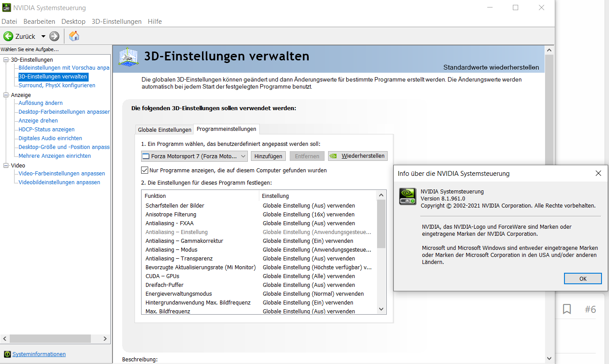Select Antialiasing – Gammakorrektur row
This screenshot has height=364, width=609.
[x=259, y=241]
